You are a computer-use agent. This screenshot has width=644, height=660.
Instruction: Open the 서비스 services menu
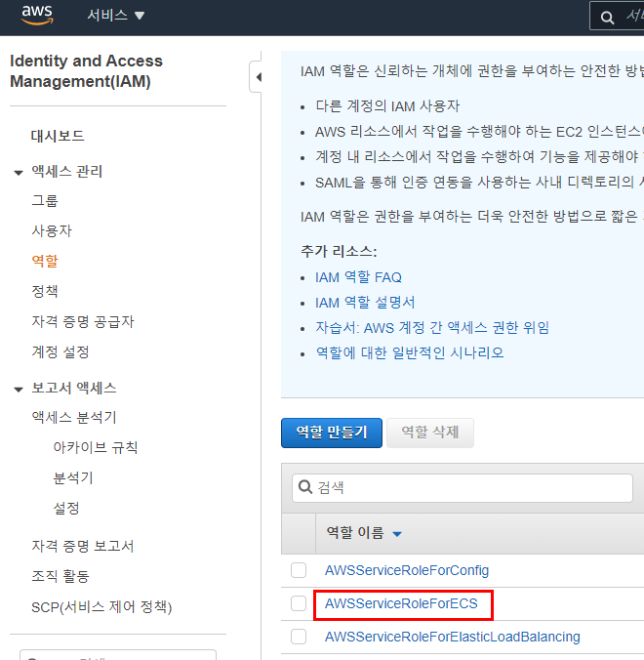(115, 16)
